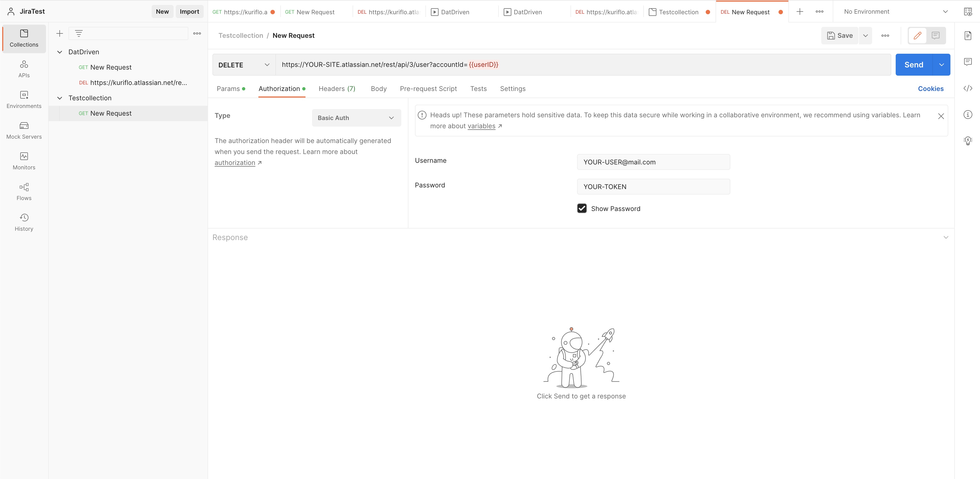Open the code snippet panel icon
Screen dimensions: 980x479
click(x=968, y=88)
